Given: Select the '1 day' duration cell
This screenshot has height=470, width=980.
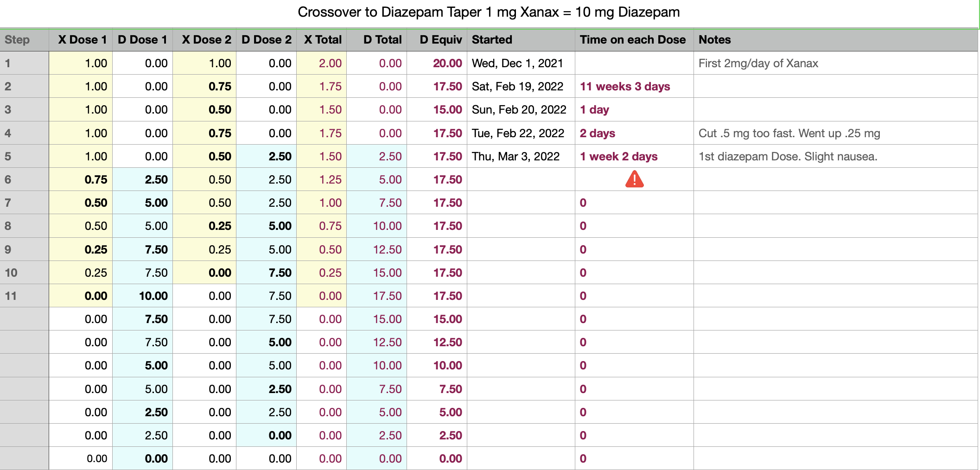Looking at the screenshot, I should (634, 109).
